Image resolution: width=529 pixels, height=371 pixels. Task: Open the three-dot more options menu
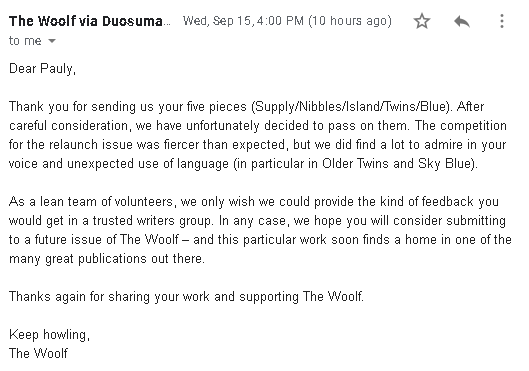[x=502, y=21]
